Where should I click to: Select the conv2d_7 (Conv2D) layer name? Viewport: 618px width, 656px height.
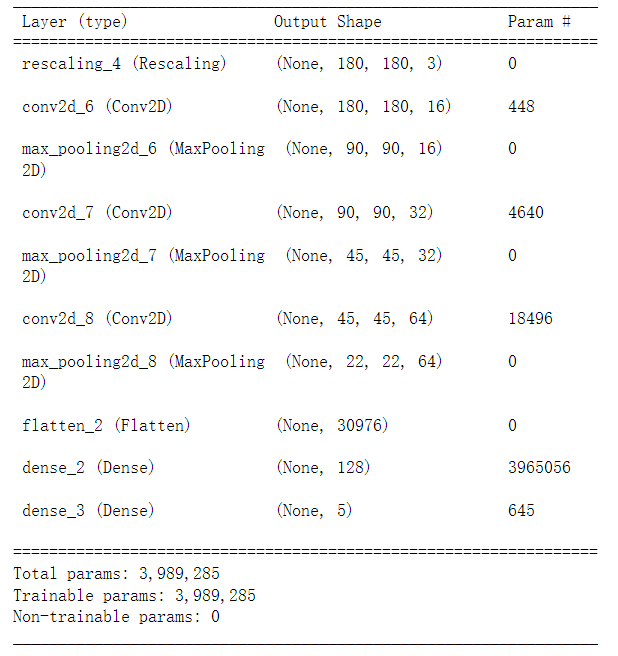[x=97, y=213]
